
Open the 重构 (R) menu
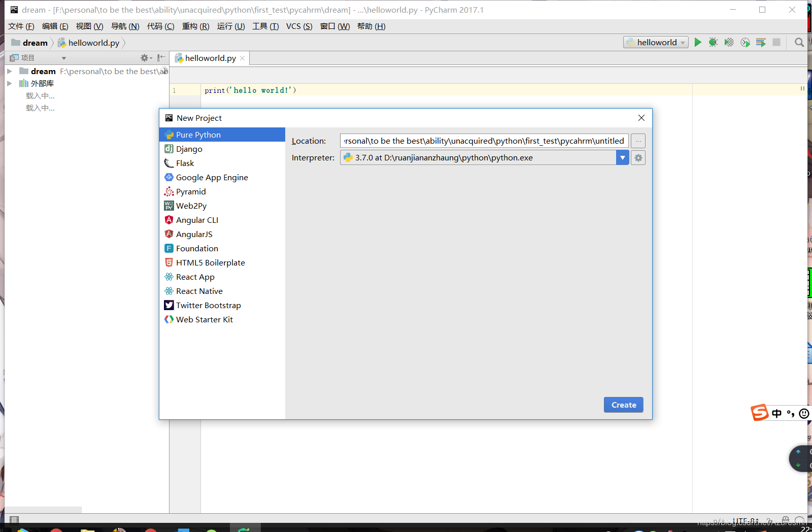(195, 26)
